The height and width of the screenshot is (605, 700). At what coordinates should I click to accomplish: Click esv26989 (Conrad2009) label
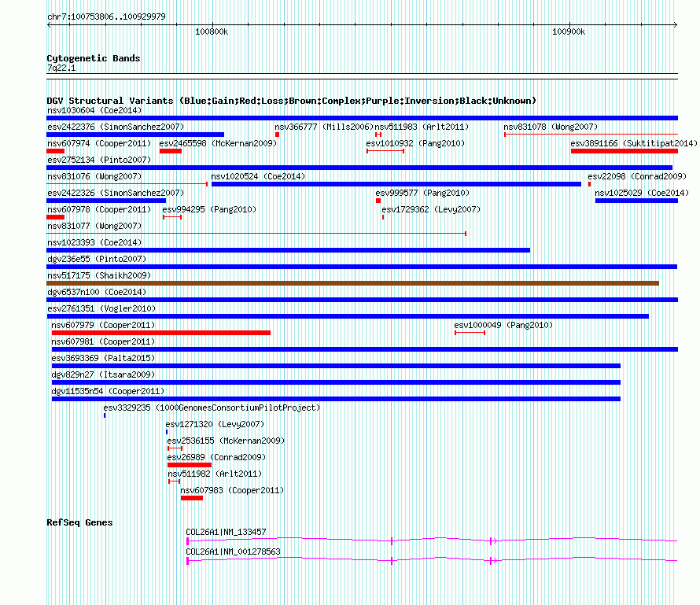tap(216, 457)
